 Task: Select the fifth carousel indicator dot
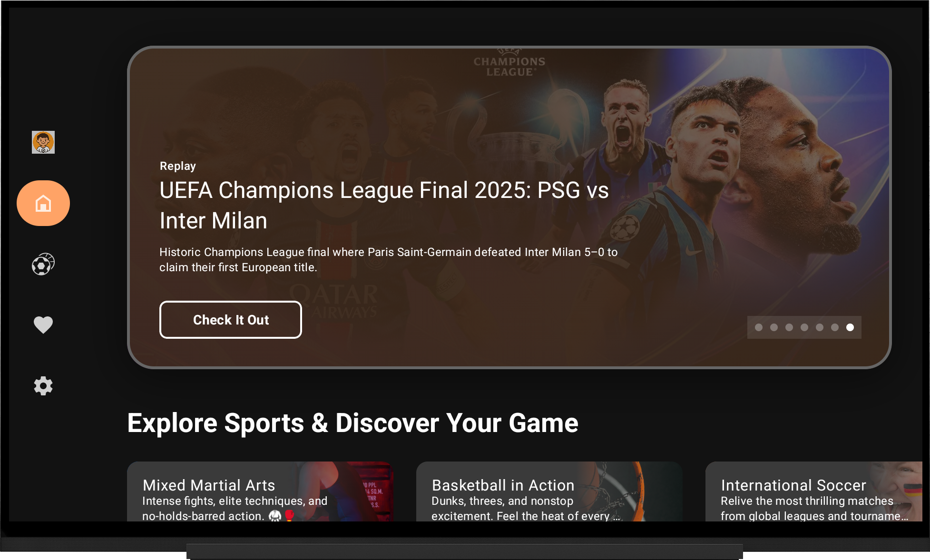click(x=820, y=327)
